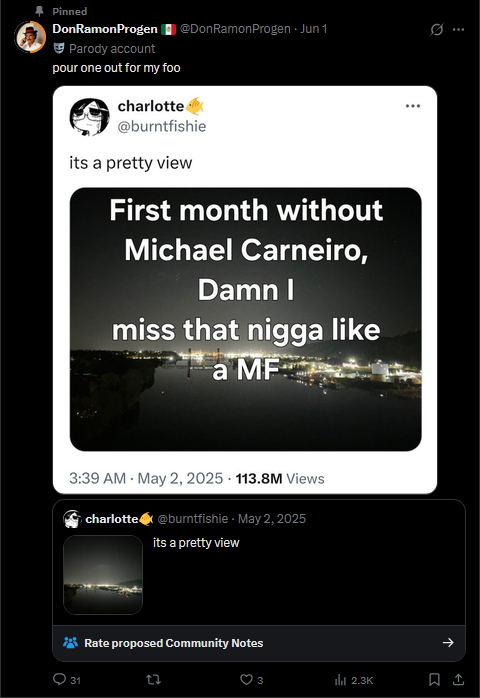480x698 pixels.
Task: Click @burntfishie handle in quoted tweet
Action: 192,519
